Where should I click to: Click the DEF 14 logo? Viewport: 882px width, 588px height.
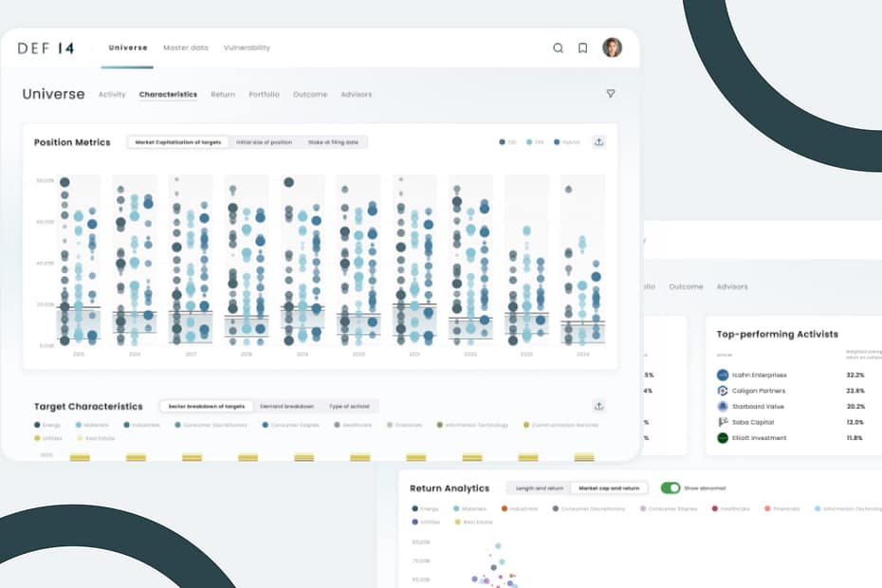pyautogui.click(x=46, y=48)
